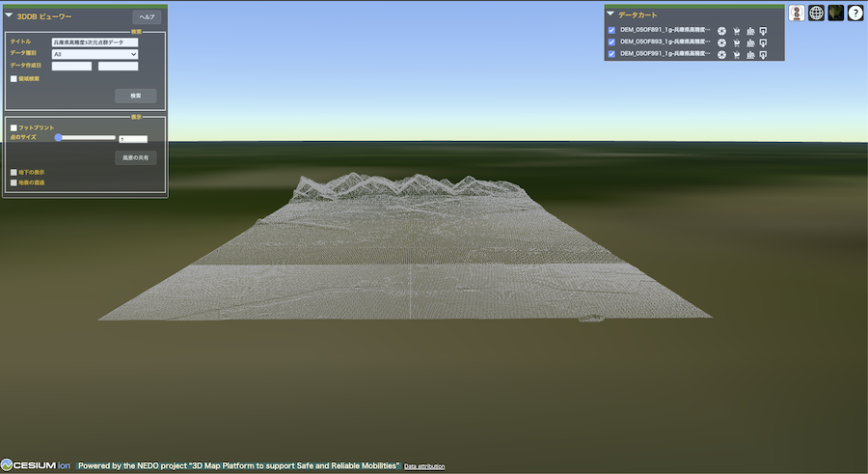868x474 pixels.
Task: Open the データ種別 dropdown showing All
Action: (x=95, y=54)
